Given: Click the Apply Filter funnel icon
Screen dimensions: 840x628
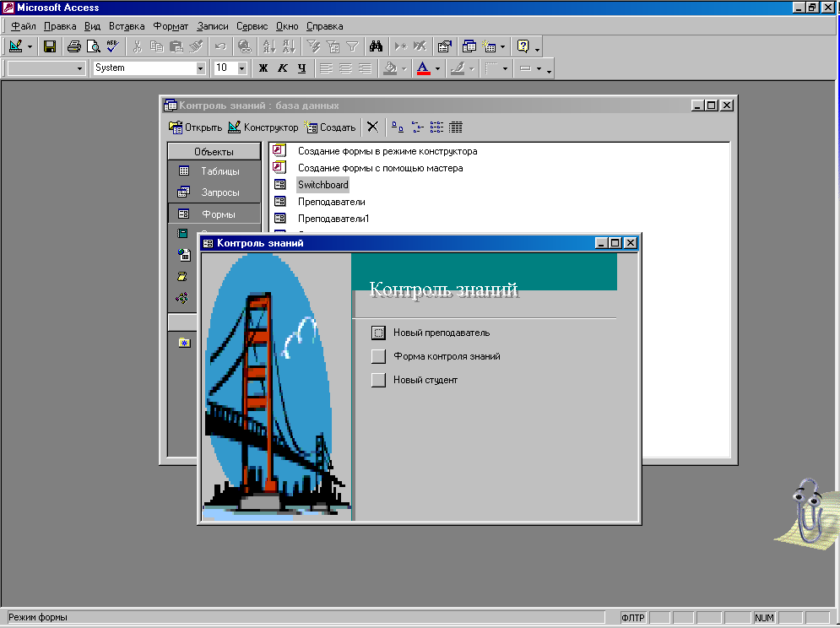Looking at the screenshot, I should coord(352,46).
